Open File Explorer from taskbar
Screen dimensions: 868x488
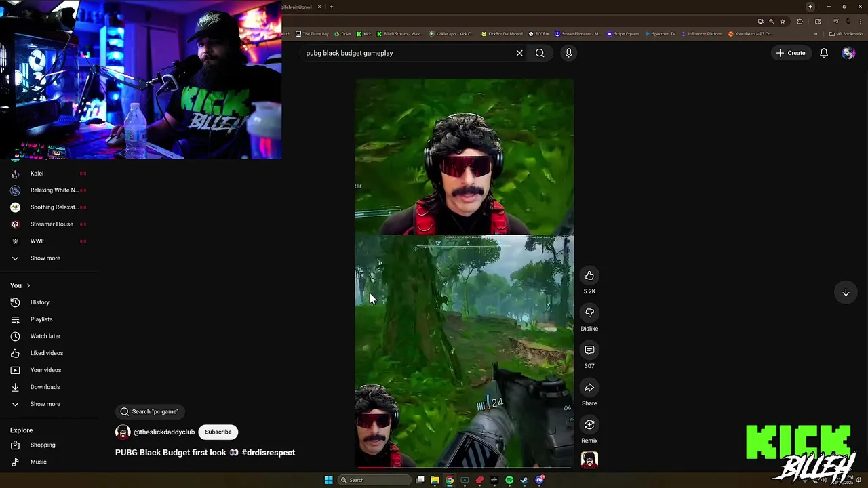[x=435, y=480]
